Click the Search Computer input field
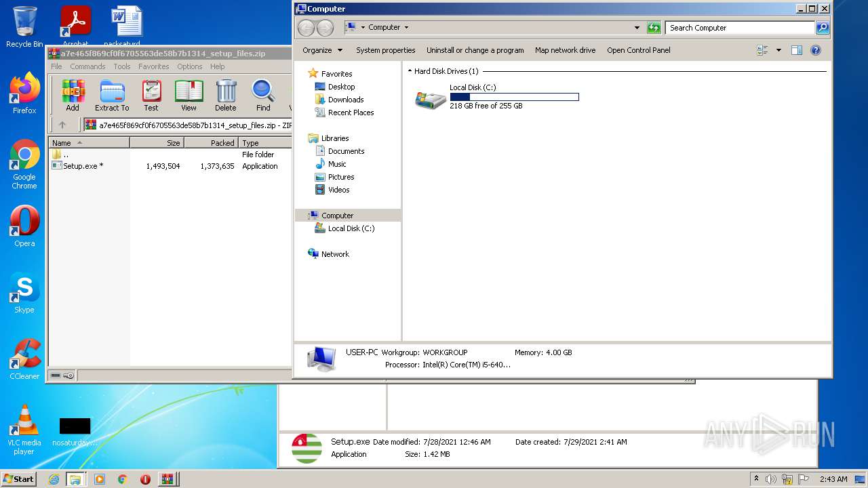Screen dimensions: 868x488 (x=741, y=28)
